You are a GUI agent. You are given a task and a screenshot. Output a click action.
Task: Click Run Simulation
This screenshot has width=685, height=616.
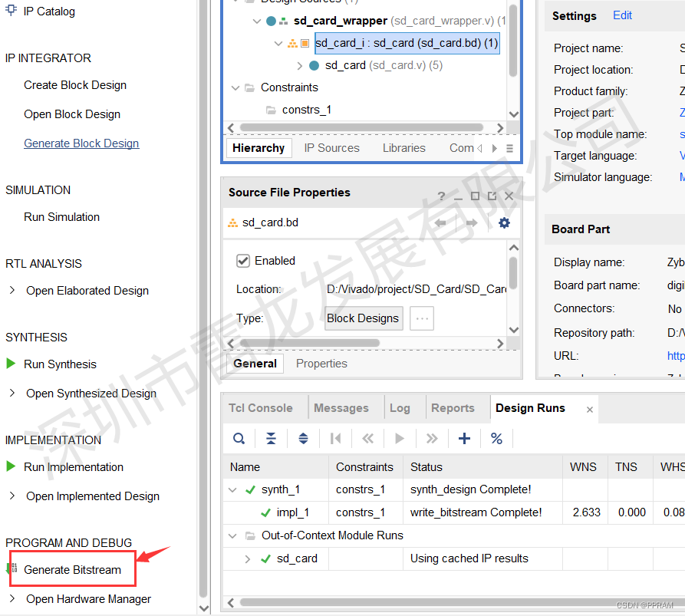click(61, 217)
